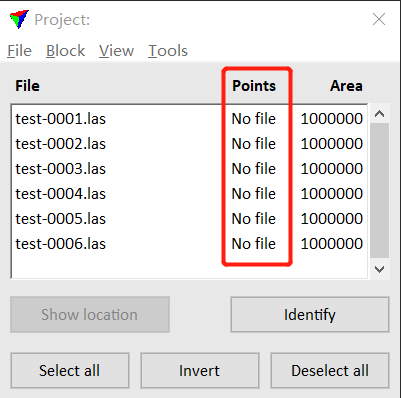Click the Deselect all button
The height and width of the screenshot is (398, 401).
point(330,371)
